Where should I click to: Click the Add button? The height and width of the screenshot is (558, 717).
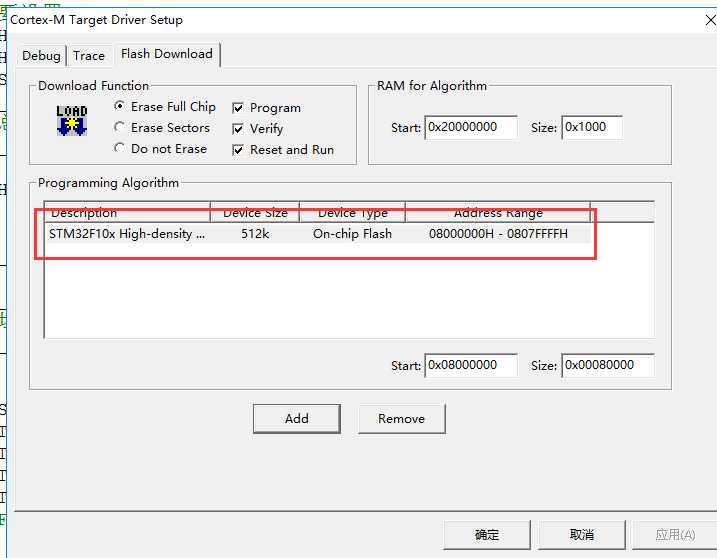297,418
